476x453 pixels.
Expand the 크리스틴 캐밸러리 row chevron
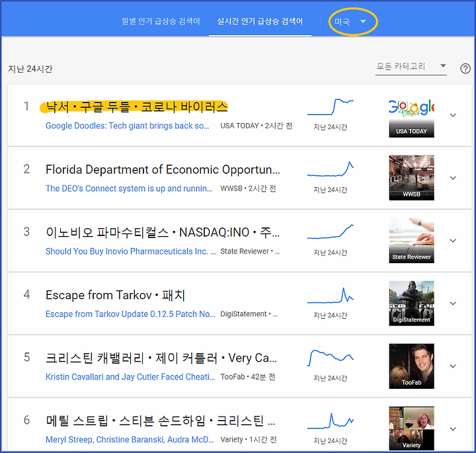[x=453, y=366]
